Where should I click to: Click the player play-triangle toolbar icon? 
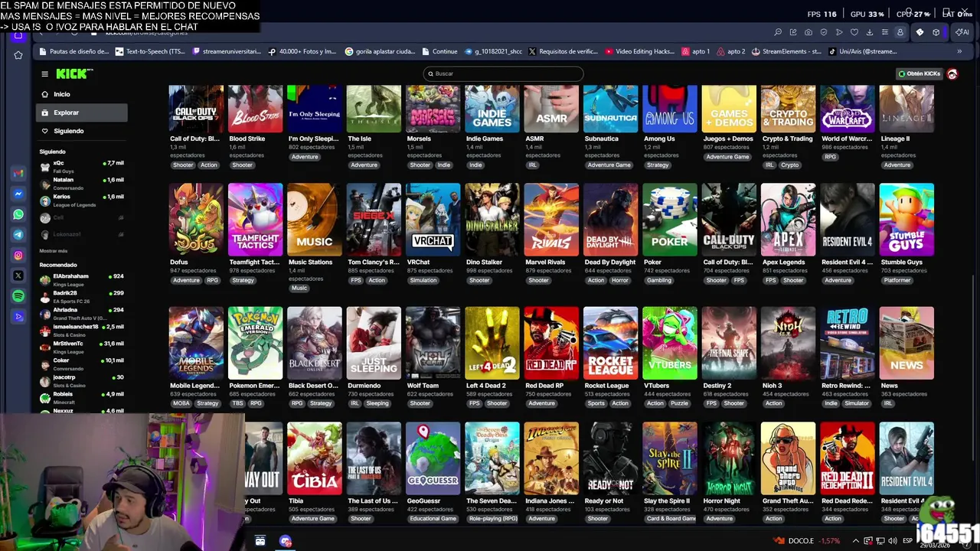point(839,32)
